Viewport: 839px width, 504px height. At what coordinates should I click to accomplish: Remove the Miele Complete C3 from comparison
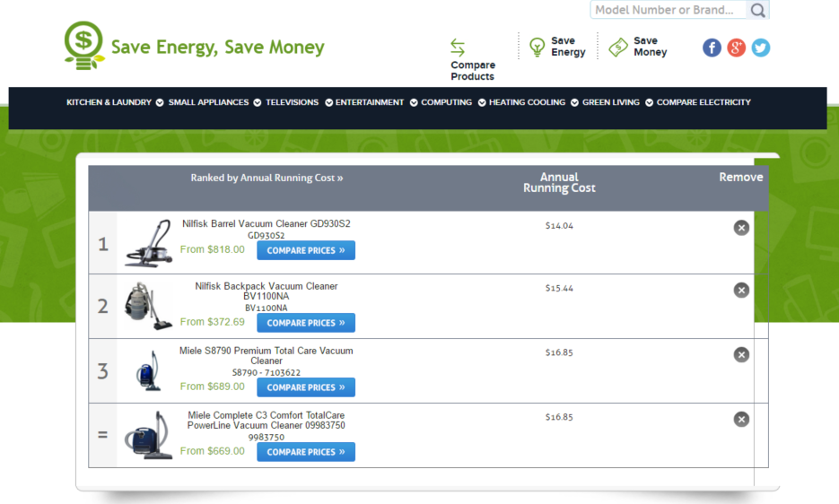[x=741, y=420]
